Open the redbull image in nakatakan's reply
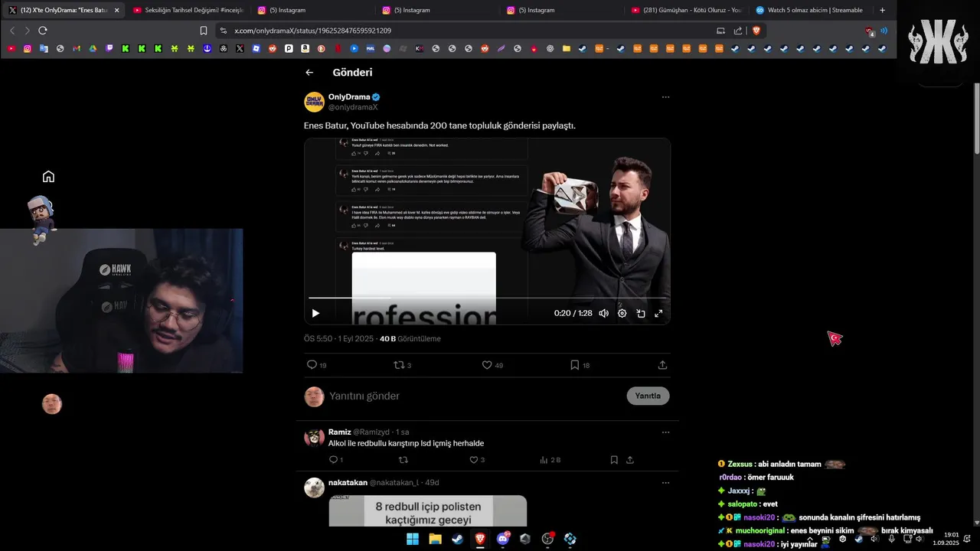Screen dimensions: 980x551 428,510
